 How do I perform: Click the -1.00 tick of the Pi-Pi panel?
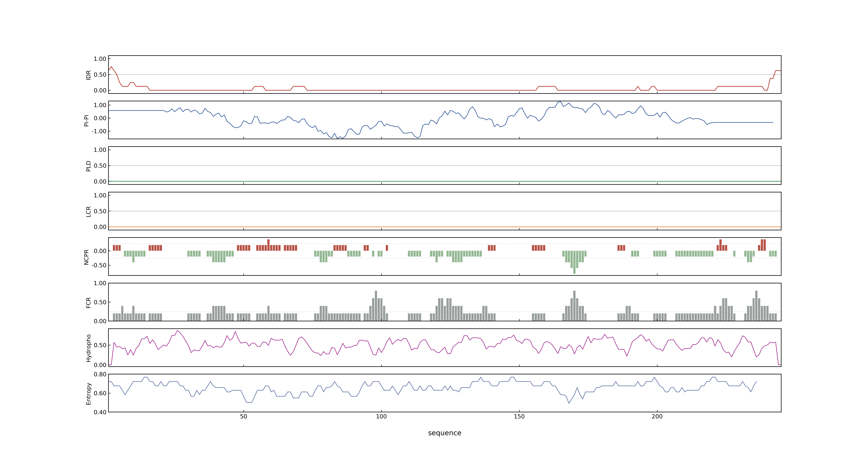coord(99,131)
